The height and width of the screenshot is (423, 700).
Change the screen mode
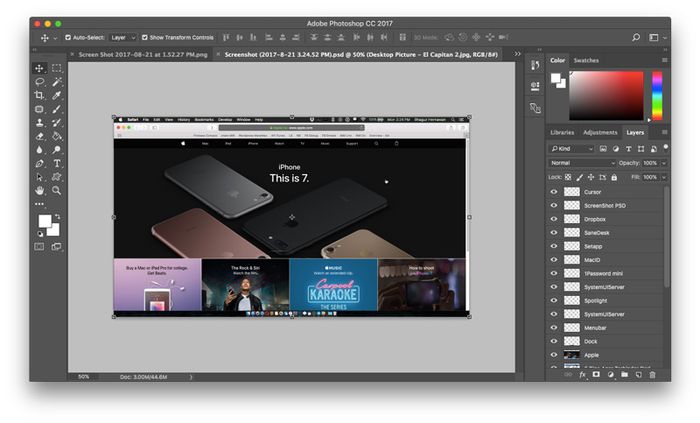(56, 246)
